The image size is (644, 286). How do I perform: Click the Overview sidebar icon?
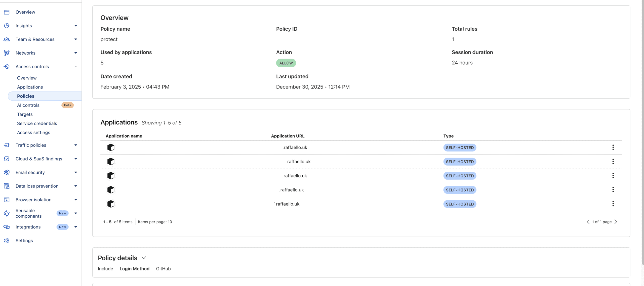click(x=7, y=12)
